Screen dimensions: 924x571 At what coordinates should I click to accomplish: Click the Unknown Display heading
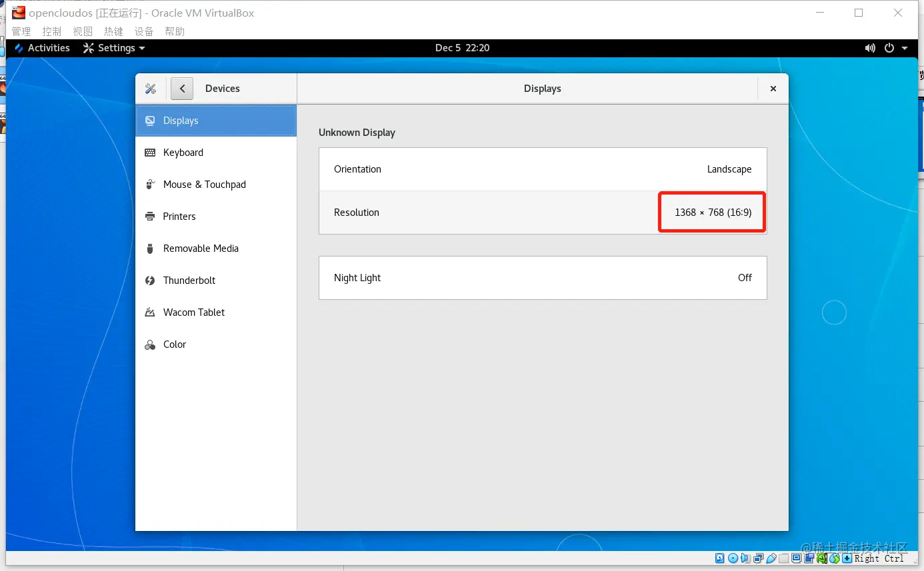click(x=357, y=133)
